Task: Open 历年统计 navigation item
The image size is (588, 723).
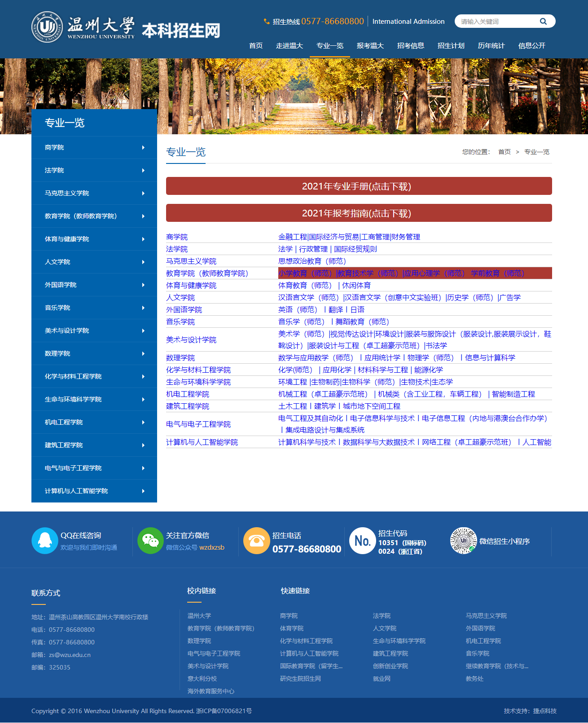Action: [x=491, y=45]
